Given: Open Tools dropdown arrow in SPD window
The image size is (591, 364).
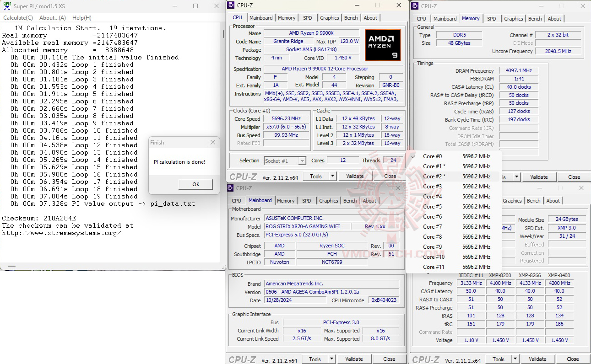Looking at the screenshot, I should pyautogui.click(x=515, y=359).
